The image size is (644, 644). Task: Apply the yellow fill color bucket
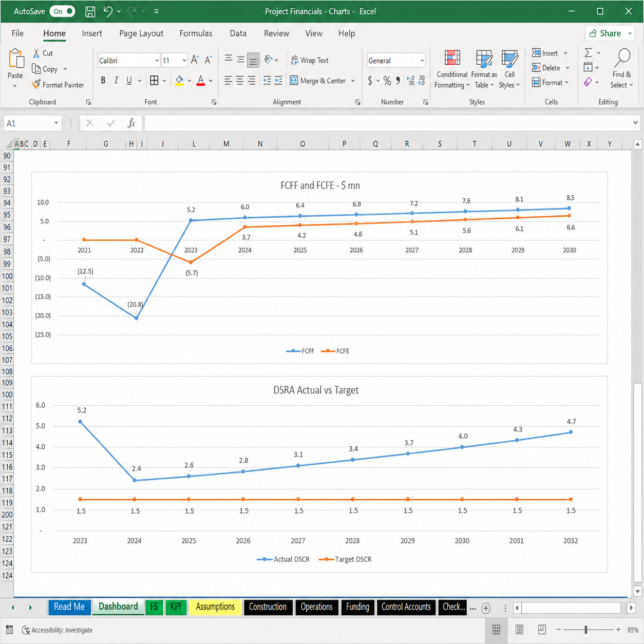tap(179, 81)
